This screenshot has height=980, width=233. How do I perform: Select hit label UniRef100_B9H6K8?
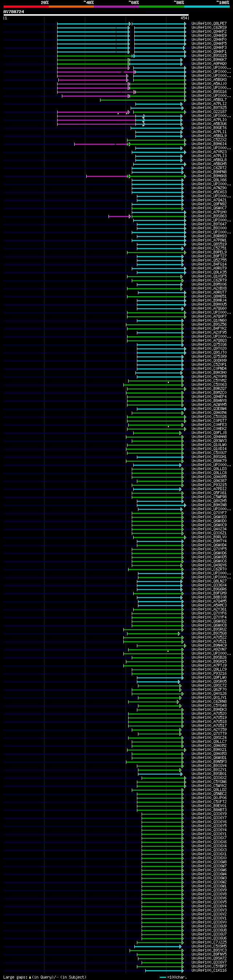click(209, 176)
